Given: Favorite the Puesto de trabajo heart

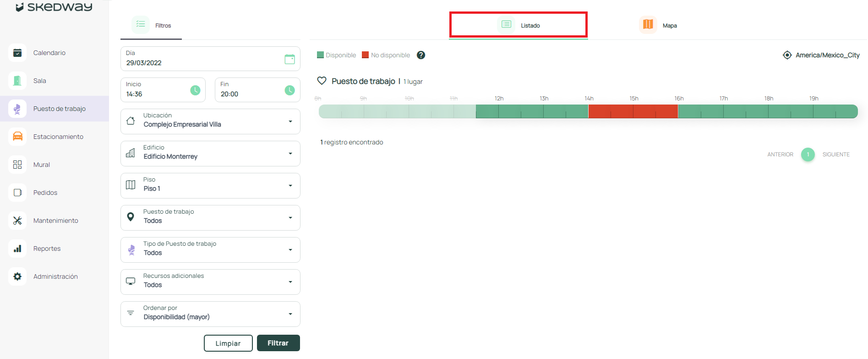Looking at the screenshot, I should tap(322, 81).
